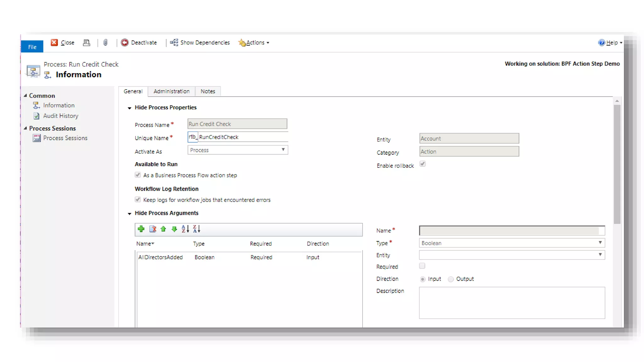Open the File menu

point(32,47)
